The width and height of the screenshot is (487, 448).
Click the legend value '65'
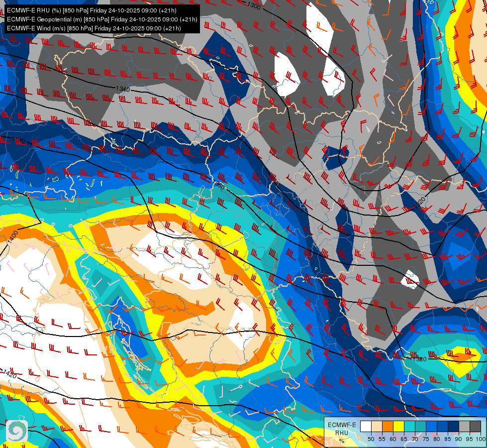click(x=404, y=439)
